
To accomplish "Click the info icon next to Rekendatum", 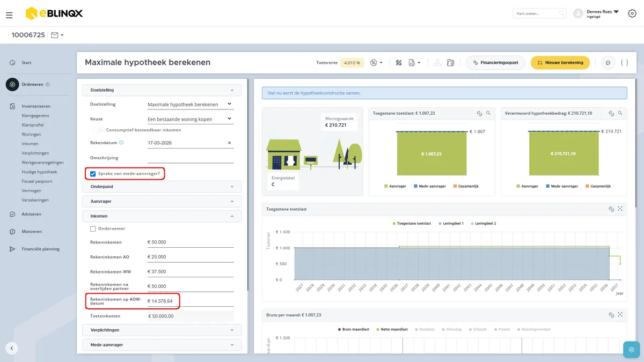I will tap(121, 143).
